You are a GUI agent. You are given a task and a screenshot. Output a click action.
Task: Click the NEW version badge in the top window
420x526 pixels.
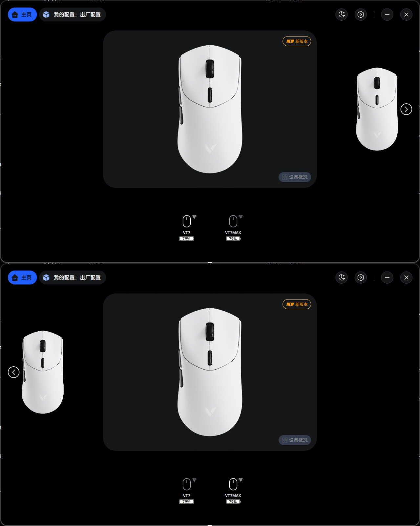pos(297,41)
